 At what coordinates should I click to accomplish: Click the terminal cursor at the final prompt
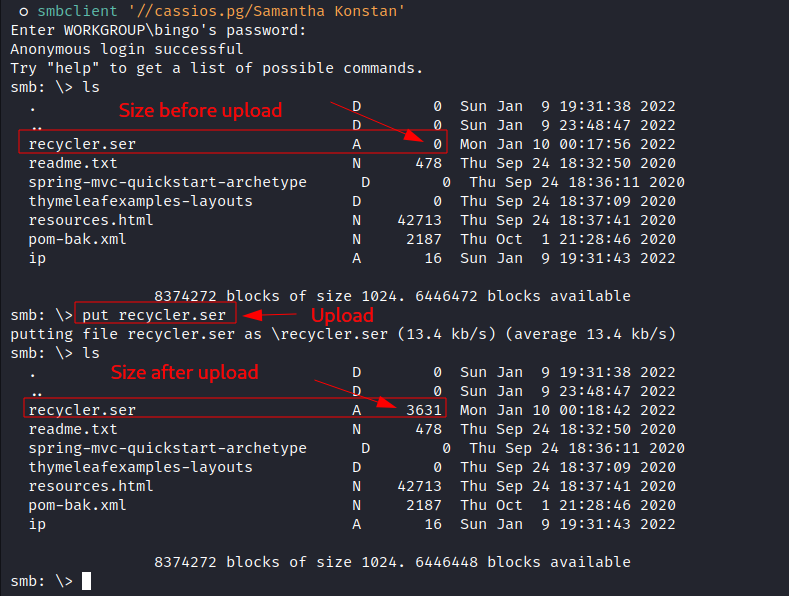(87, 581)
